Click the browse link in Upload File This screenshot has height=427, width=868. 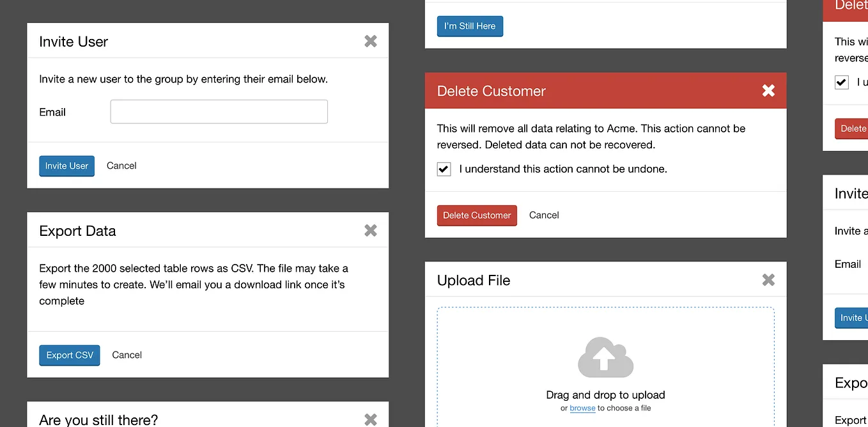coord(582,408)
